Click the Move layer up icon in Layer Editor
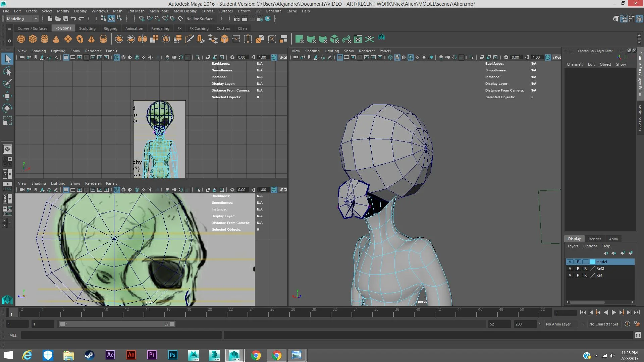Image resolution: width=644 pixels, height=362 pixels. (x=606, y=253)
